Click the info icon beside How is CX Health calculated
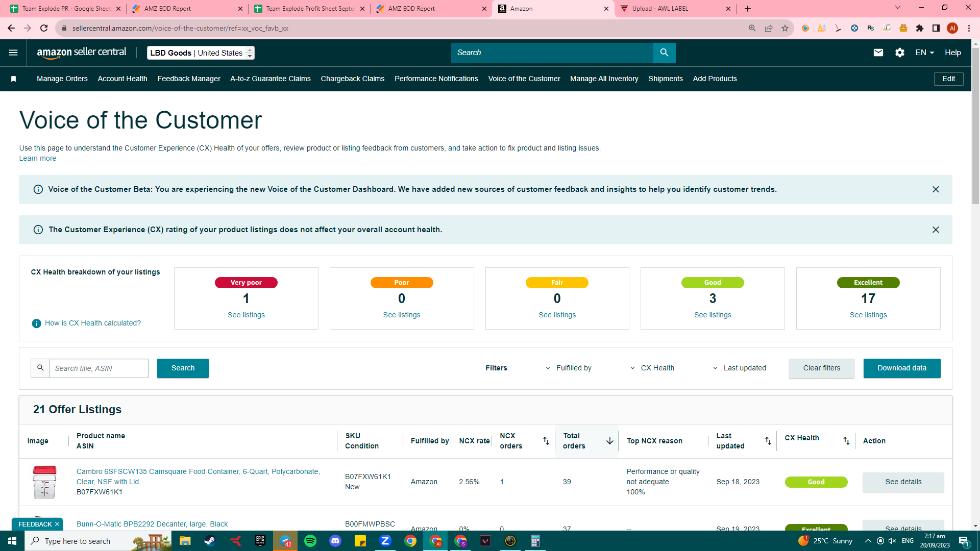Image resolution: width=980 pixels, height=551 pixels. point(37,323)
